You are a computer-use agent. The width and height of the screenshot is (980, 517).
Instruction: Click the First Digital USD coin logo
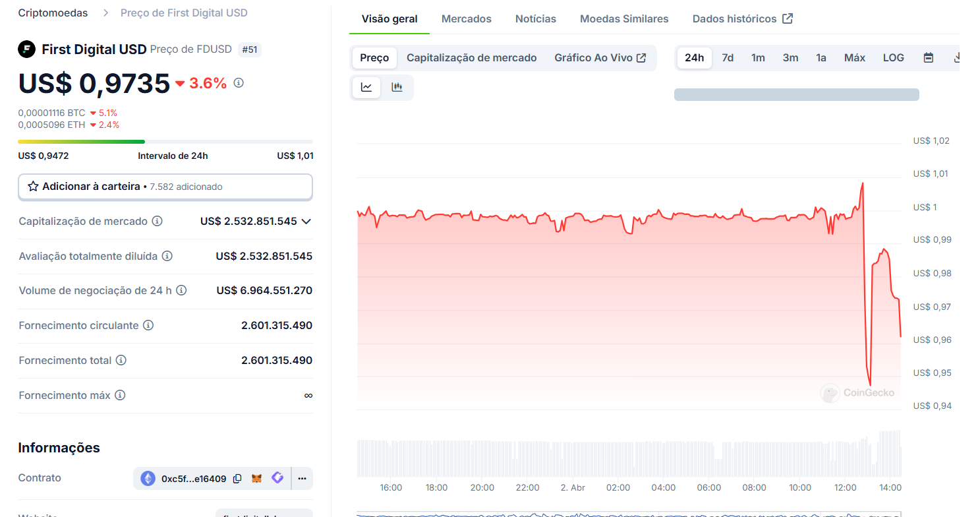[x=26, y=49]
